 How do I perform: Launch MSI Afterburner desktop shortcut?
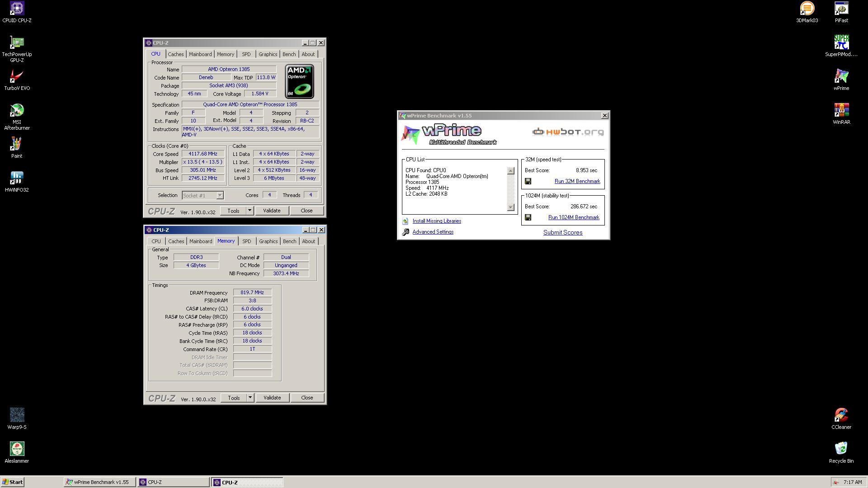(x=17, y=117)
